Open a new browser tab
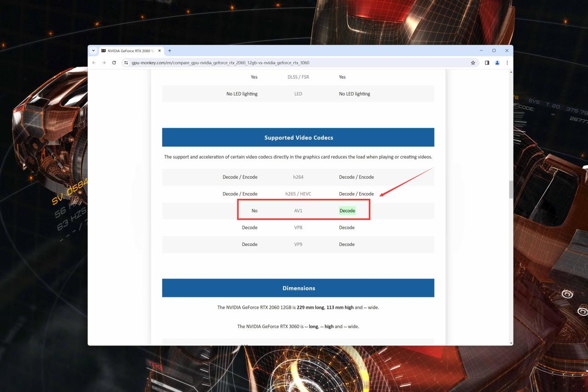 pos(170,51)
